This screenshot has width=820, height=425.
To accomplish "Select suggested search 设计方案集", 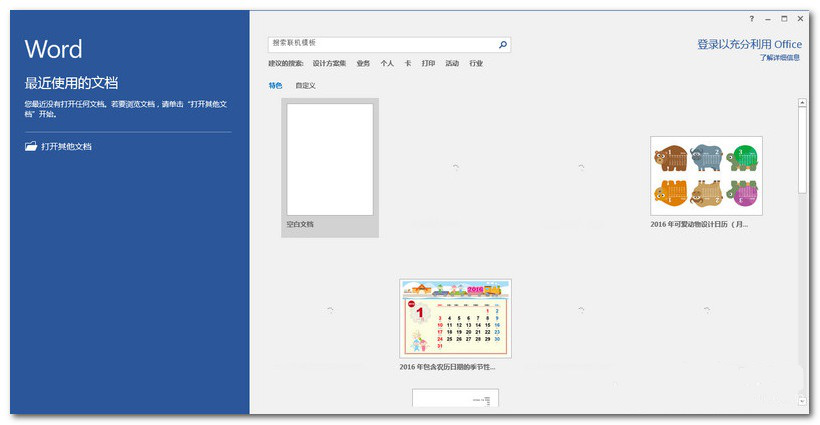I will click(x=329, y=63).
